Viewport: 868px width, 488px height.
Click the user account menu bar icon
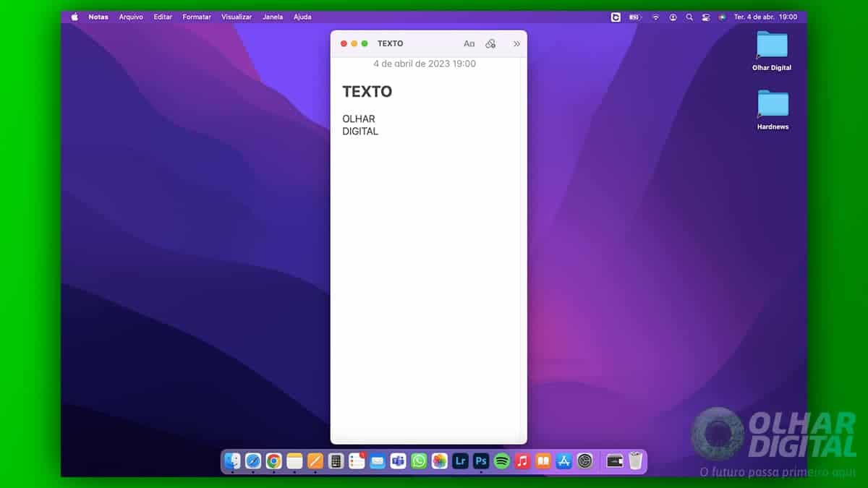673,17
